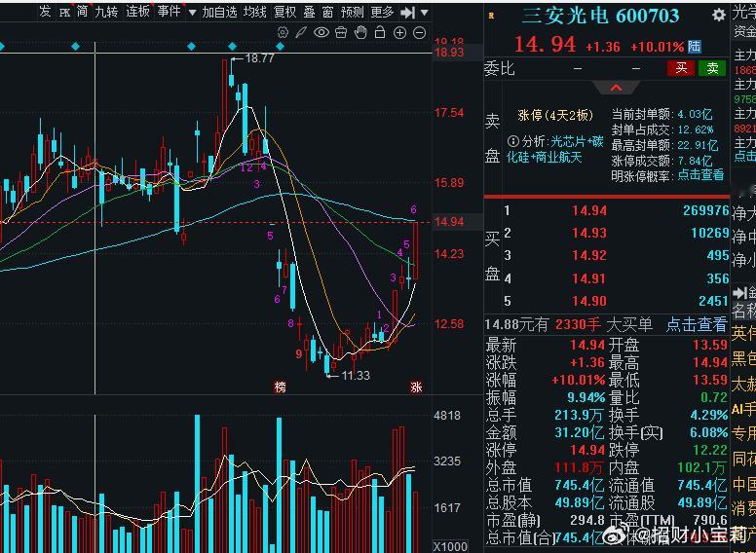Open the 事件 events item
Image resolution: width=756 pixels, height=553 pixels.
click(169, 12)
